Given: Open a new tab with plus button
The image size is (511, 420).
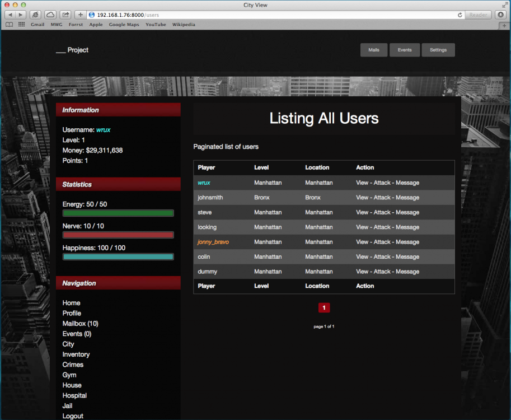Looking at the screenshot, I should coord(504,25).
